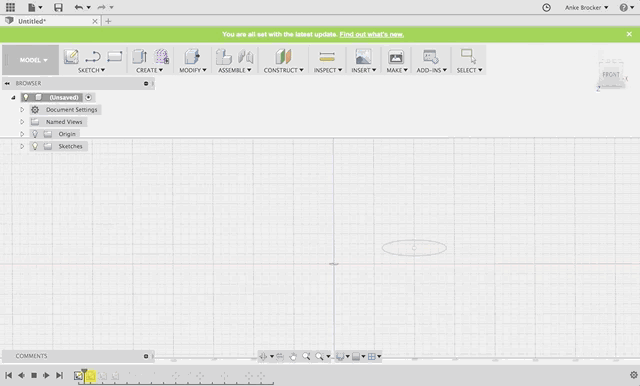
Task: Click the Create Sketch tool icon
Action: click(71, 56)
